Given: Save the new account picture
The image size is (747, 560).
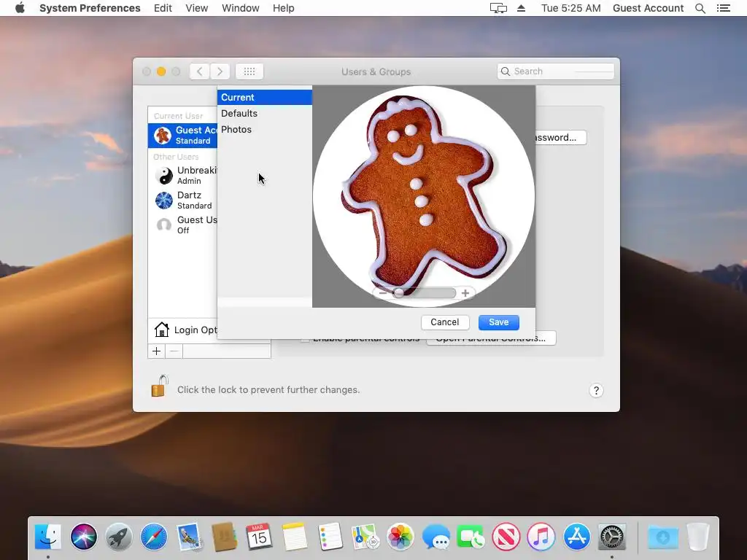Looking at the screenshot, I should (499, 322).
